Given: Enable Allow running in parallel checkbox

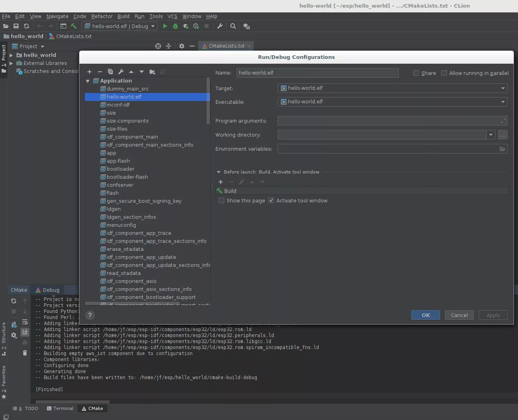Looking at the screenshot, I should pyautogui.click(x=444, y=73).
